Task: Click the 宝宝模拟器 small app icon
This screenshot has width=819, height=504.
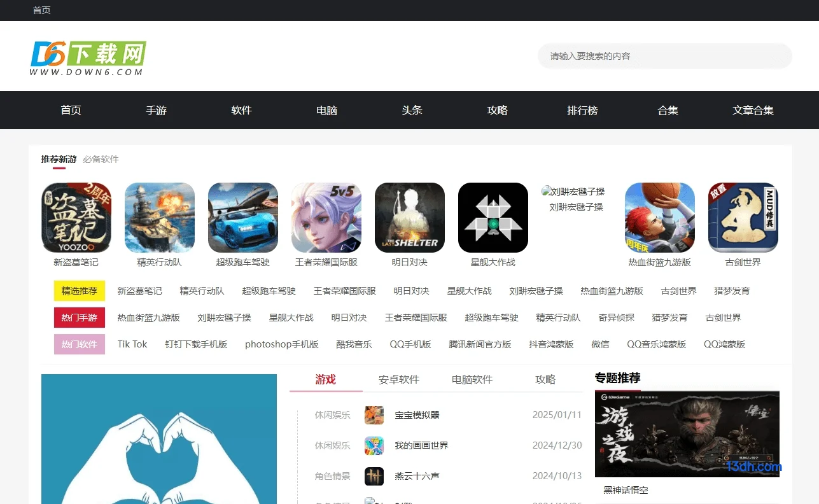Action: [374, 416]
